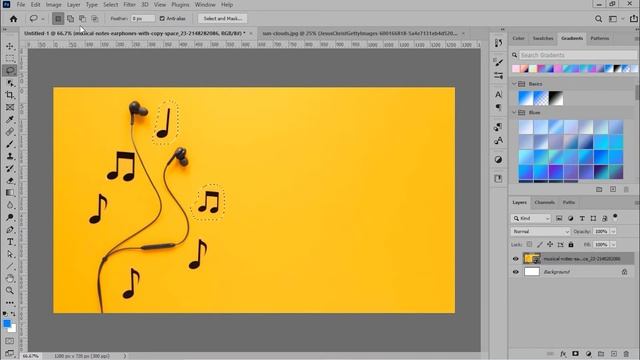Select the Path Selection tool
The height and width of the screenshot is (360, 640).
click(10, 254)
